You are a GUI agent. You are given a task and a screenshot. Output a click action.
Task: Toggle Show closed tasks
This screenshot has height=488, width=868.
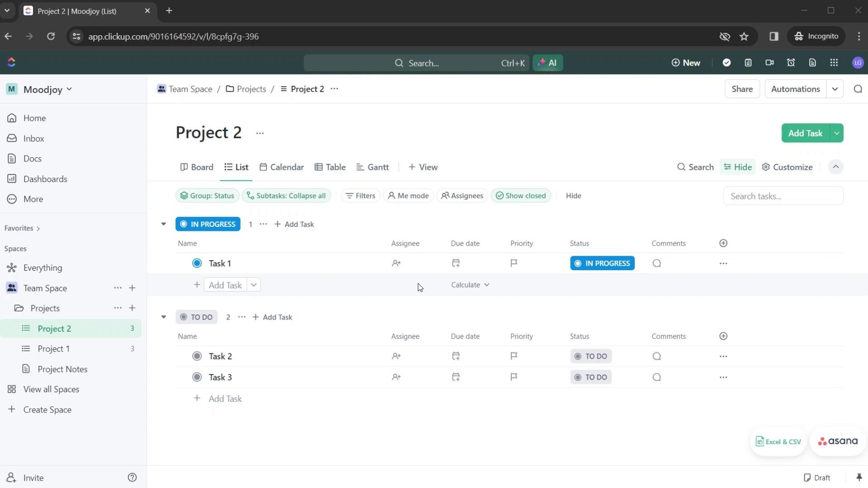[521, 196]
